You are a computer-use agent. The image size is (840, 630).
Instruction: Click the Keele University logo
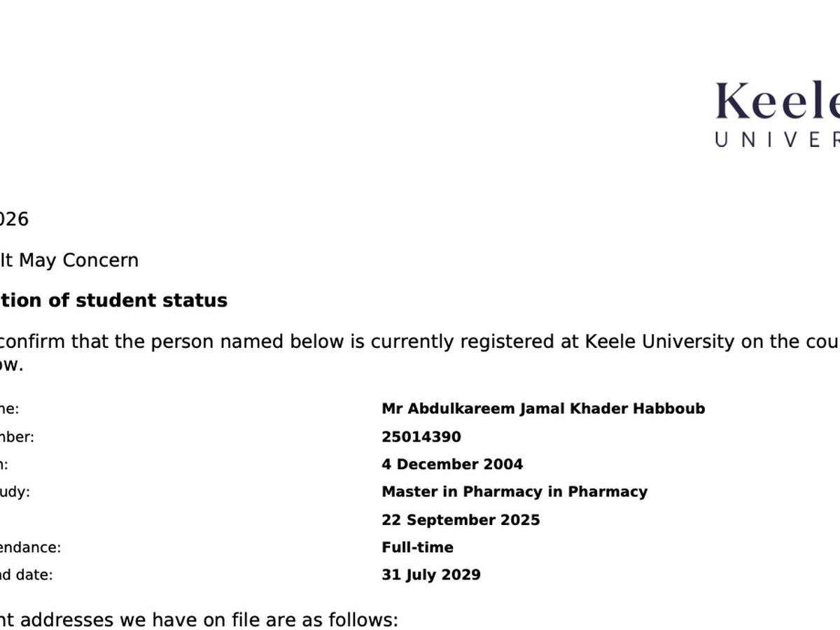click(x=778, y=114)
